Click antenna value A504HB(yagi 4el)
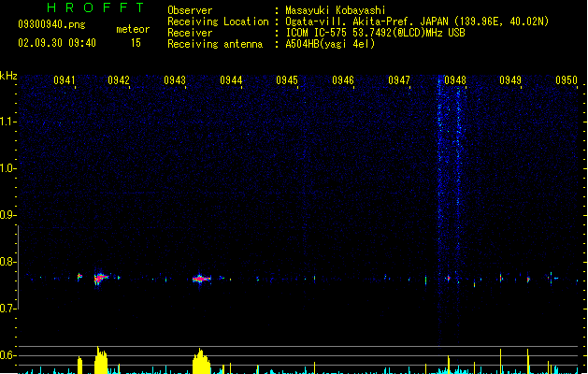 point(330,44)
